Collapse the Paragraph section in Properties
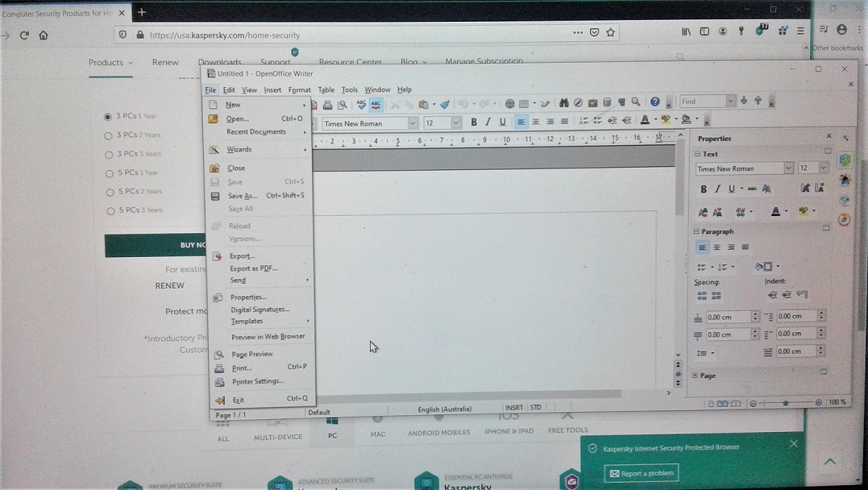868x490 pixels. click(696, 230)
